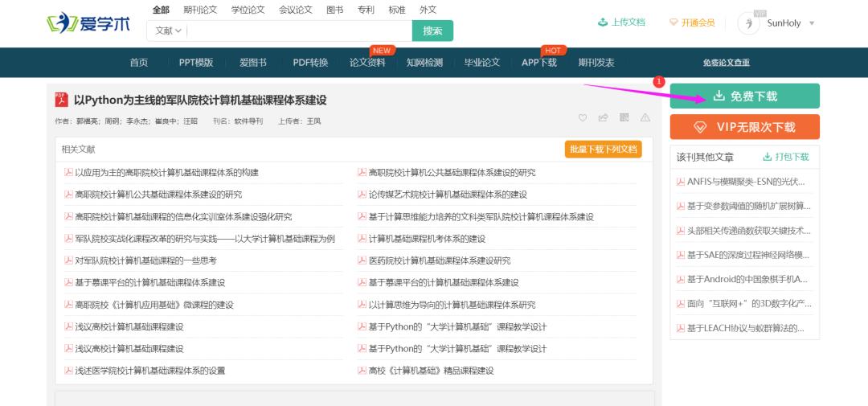This screenshot has width=868, height=406.
Task: Favorite the paper with the heart icon
Action: 583,117
